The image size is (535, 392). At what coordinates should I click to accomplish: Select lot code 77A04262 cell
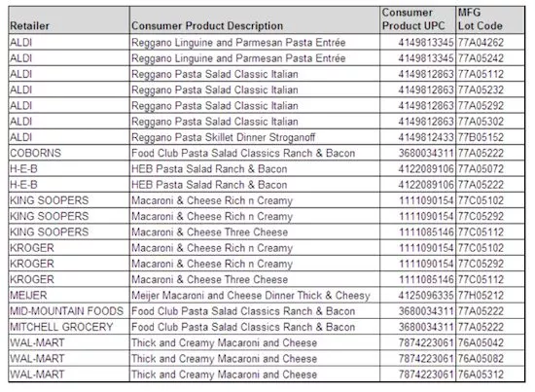[x=490, y=42]
